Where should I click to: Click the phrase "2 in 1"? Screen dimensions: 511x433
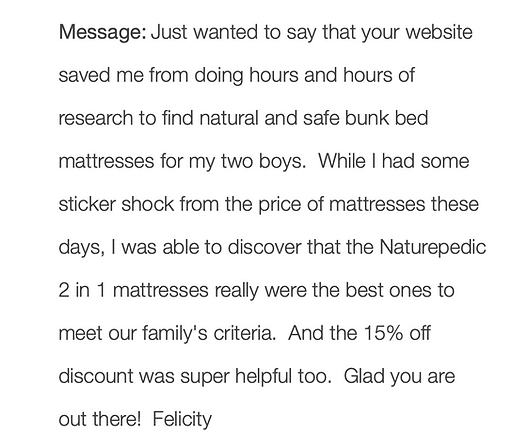(82, 290)
